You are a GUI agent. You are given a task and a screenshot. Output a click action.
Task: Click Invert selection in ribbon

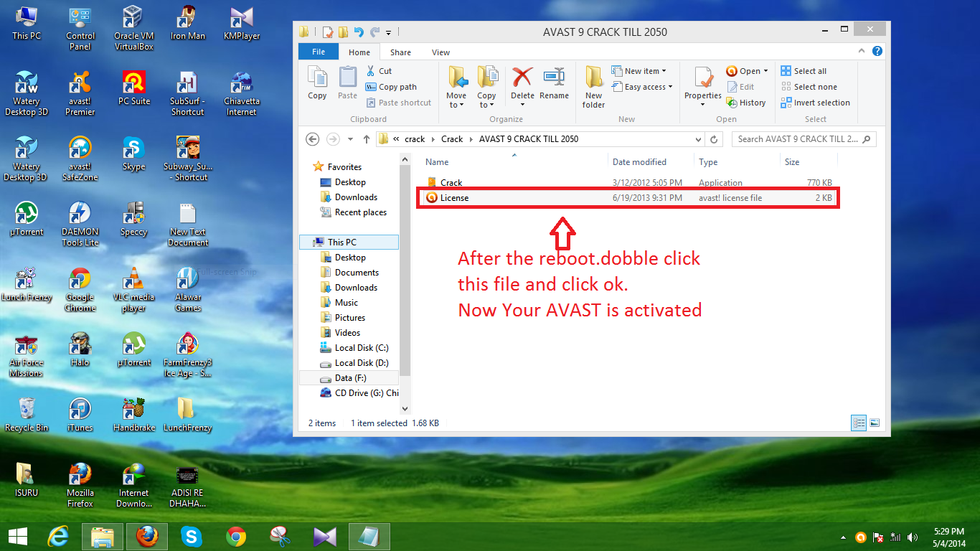(816, 103)
